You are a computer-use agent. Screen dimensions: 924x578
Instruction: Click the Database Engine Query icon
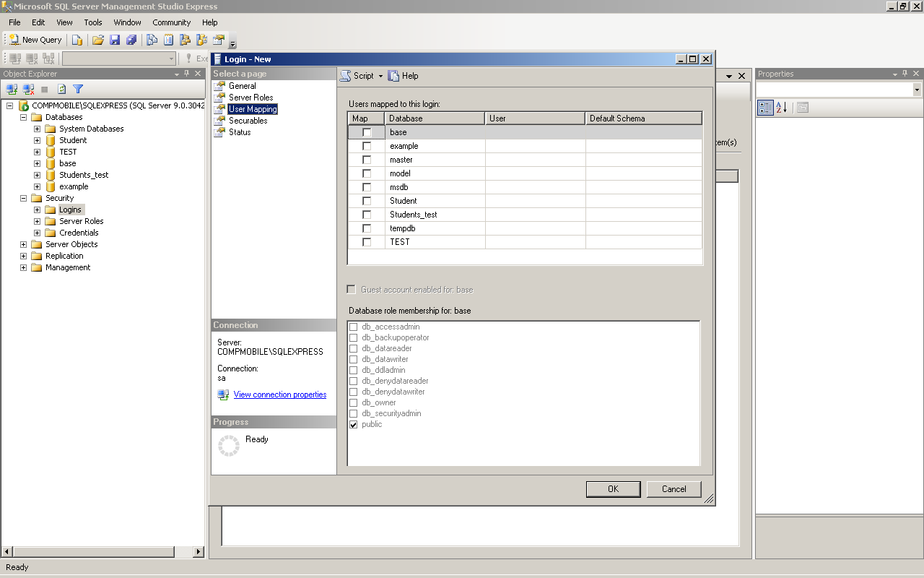77,40
